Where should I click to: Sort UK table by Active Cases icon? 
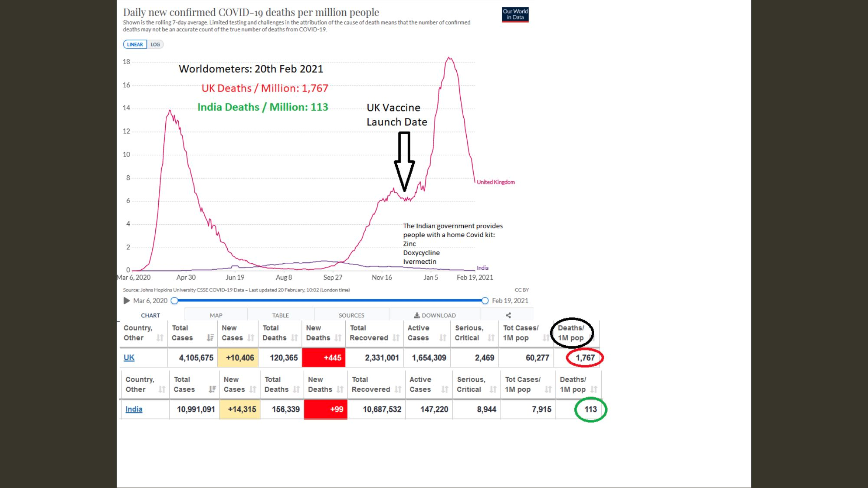coord(442,338)
